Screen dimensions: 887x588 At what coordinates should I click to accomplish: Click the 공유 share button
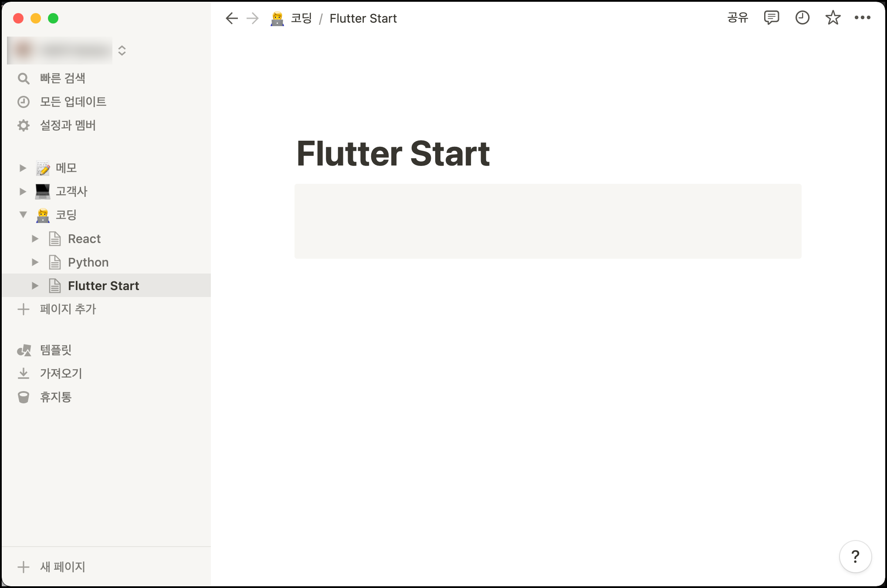[738, 18]
